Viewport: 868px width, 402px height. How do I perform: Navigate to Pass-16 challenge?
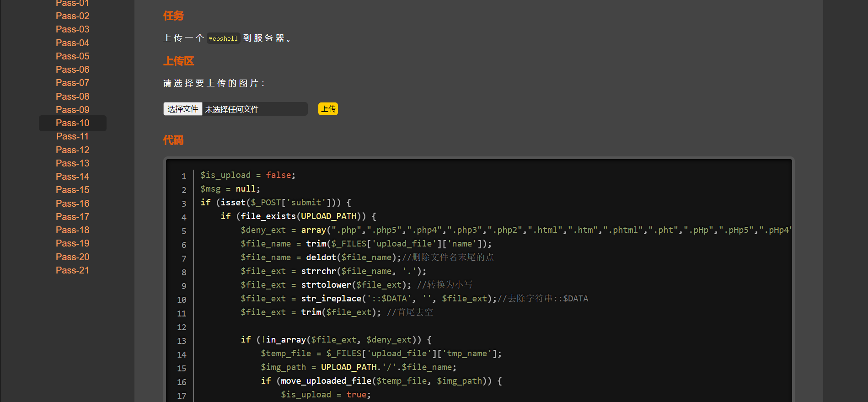click(72, 204)
